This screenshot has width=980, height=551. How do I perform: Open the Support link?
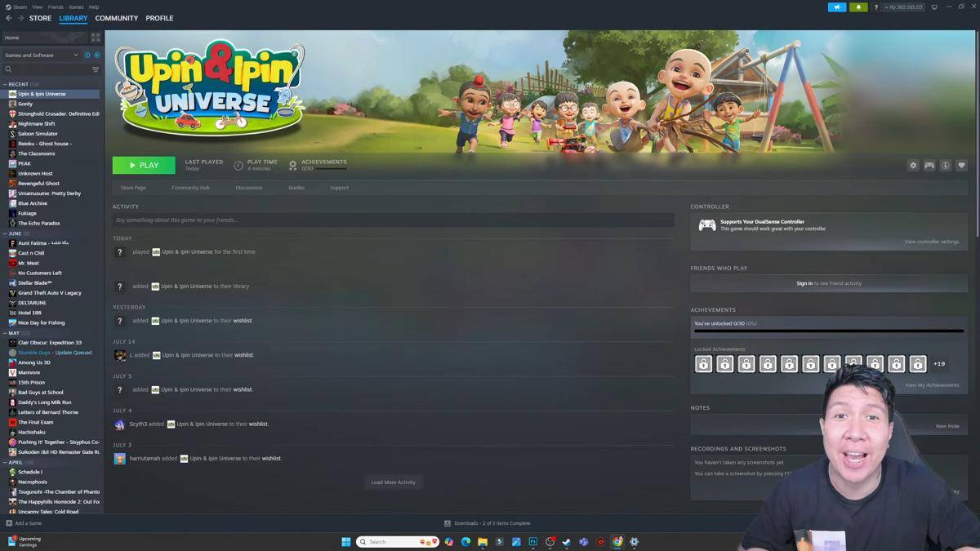339,188
